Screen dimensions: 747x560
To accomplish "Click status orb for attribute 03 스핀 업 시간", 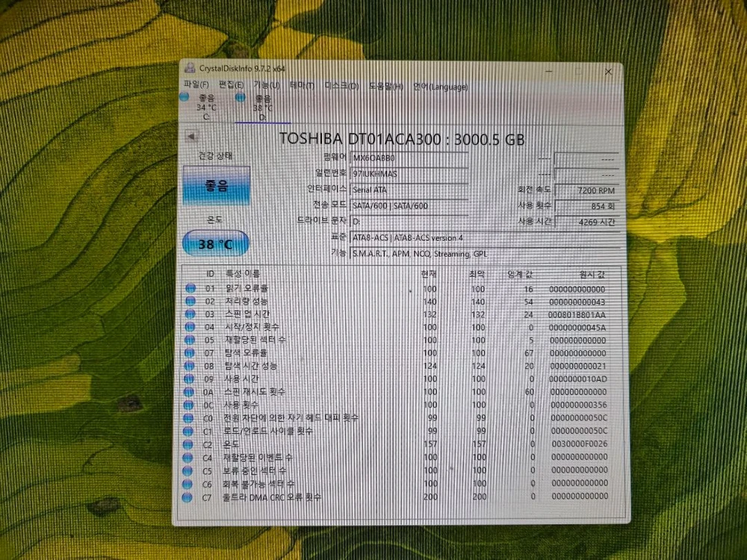I will 190,314.
